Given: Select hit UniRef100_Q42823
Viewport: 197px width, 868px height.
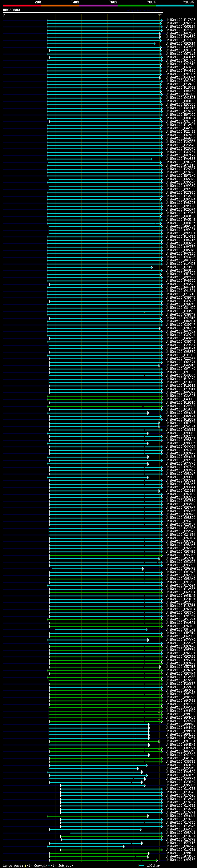Looking at the screenshot, I should pyautogui.click(x=180, y=98).
